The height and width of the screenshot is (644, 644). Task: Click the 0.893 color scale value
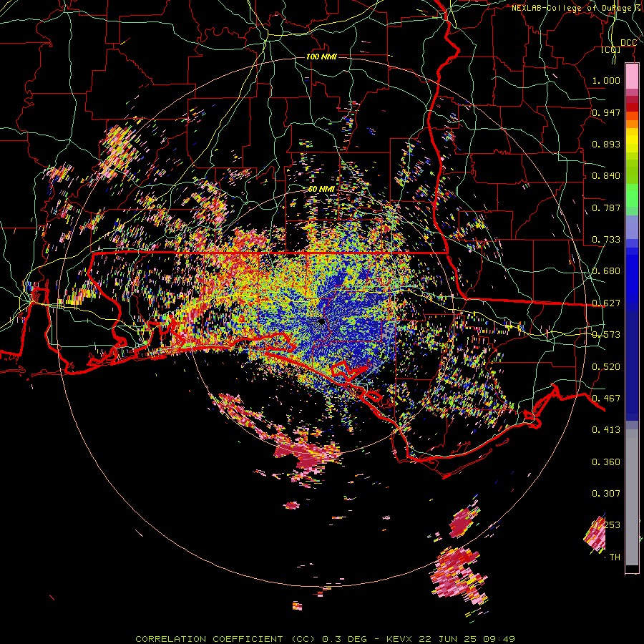606,144
